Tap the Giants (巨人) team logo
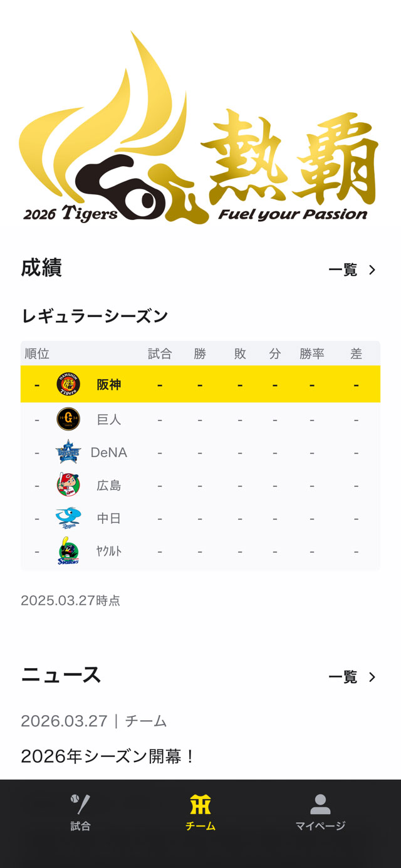 pyautogui.click(x=68, y=419)
